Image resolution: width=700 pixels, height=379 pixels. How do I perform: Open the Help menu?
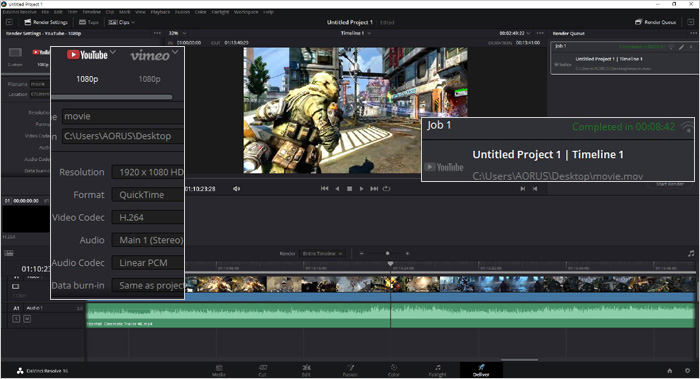click(268, 12)
